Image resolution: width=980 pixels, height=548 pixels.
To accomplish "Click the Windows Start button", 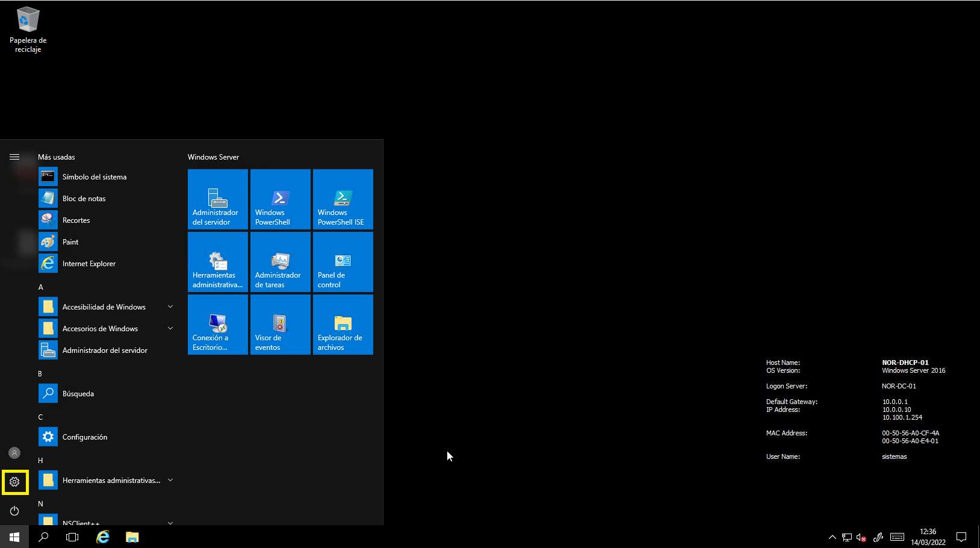I will [x=14, y=537].
